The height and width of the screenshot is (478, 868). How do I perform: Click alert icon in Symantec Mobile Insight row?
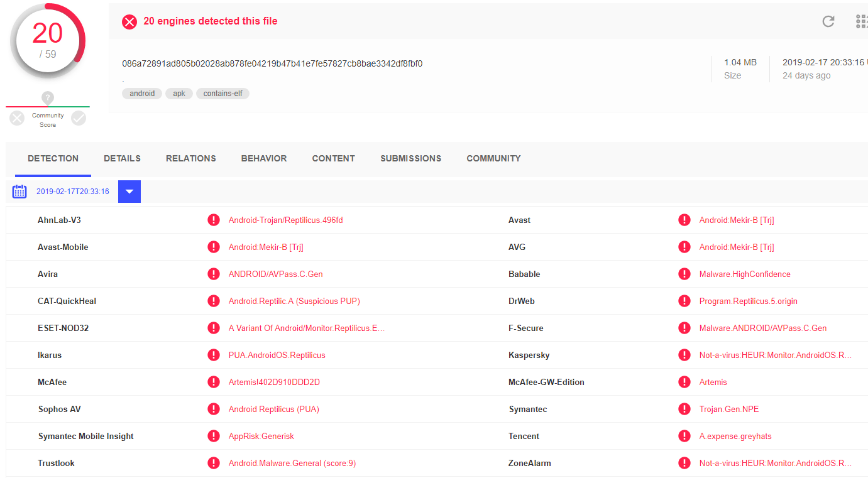click(x=214, y=436)
